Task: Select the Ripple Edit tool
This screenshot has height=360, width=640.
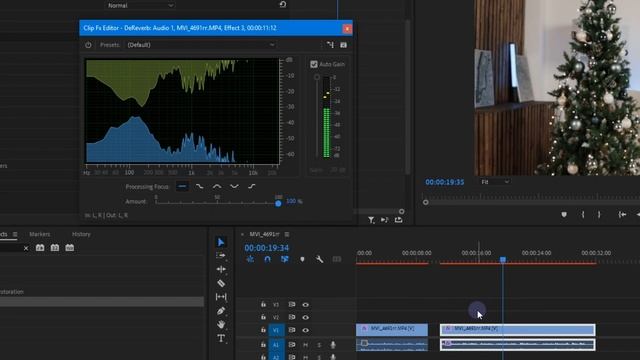Action: pos(221,269)
